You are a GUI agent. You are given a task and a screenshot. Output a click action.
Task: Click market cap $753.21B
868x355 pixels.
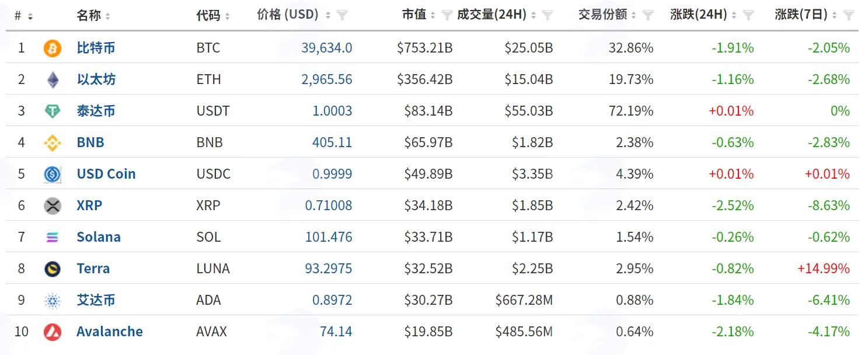pos(425,48)
